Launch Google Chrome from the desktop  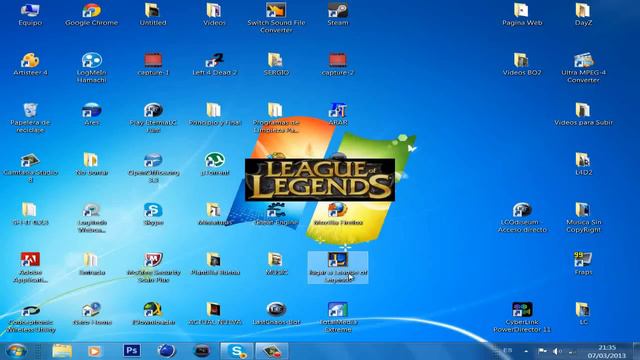[91, 15]
